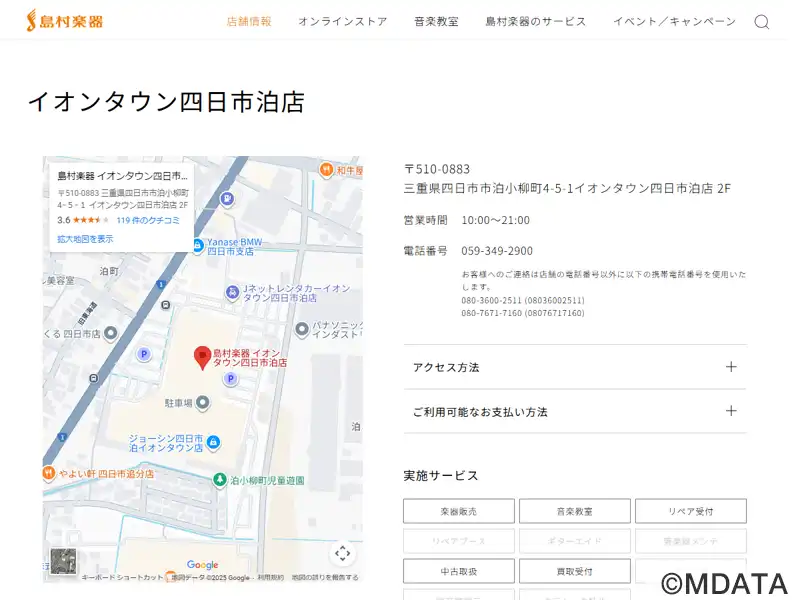Click 地図の誤りを報告する link
This screenshot has height=600, width=800.
click(325, 578)
